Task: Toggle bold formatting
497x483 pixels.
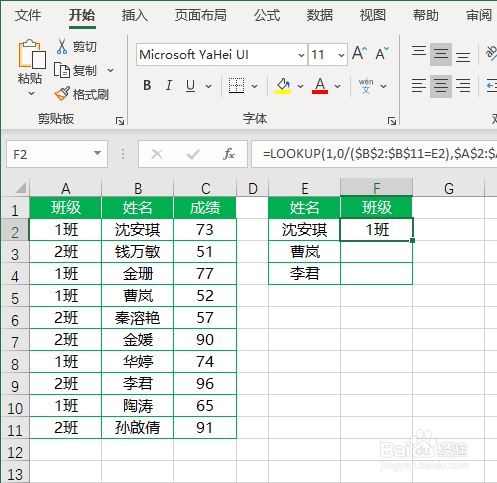Action: (147, 86)
